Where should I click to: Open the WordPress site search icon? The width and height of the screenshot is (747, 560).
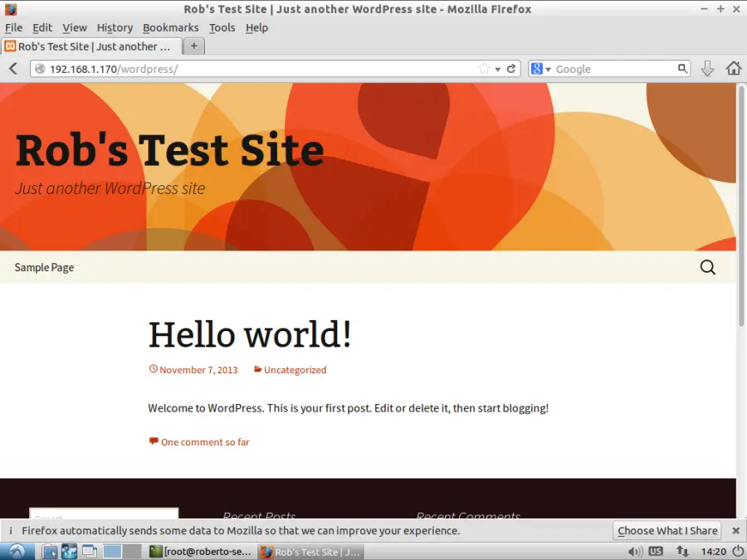click(x=707, y=268)
